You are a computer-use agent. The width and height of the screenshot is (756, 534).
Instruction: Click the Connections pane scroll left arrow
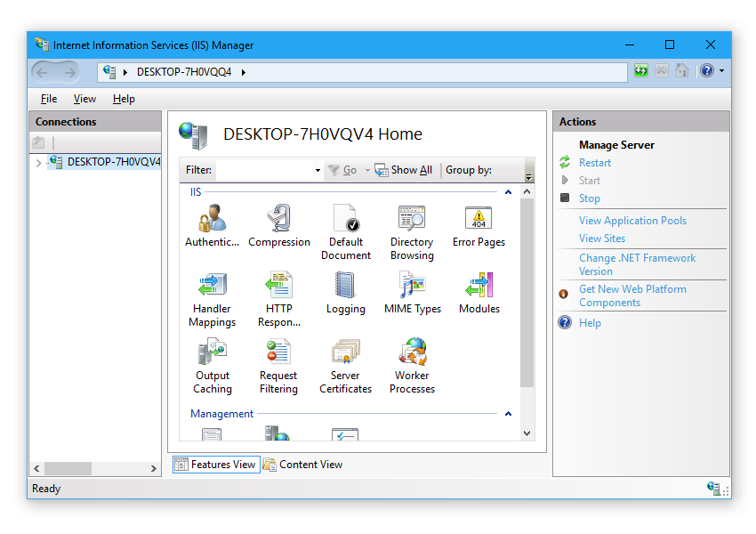pyautogui.click(x=37, y=468)
